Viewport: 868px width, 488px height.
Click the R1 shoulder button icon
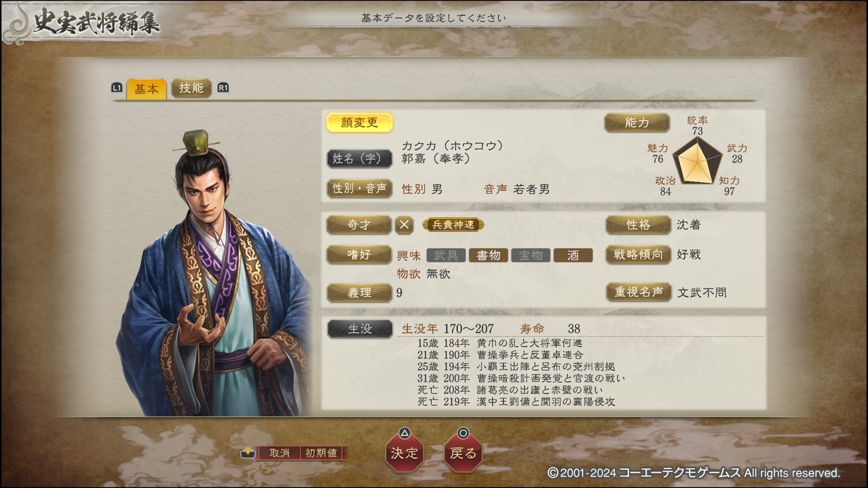pyautogui.click(x=223, y=87)
